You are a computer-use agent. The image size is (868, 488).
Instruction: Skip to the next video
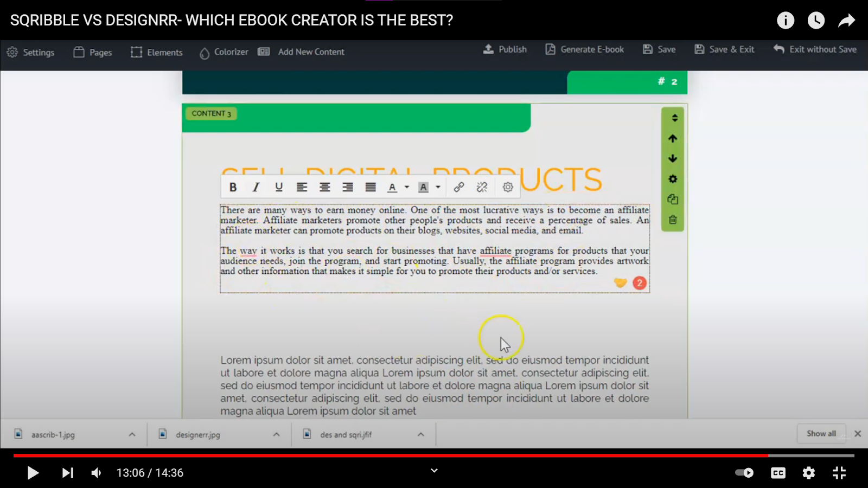click(67, 473)
